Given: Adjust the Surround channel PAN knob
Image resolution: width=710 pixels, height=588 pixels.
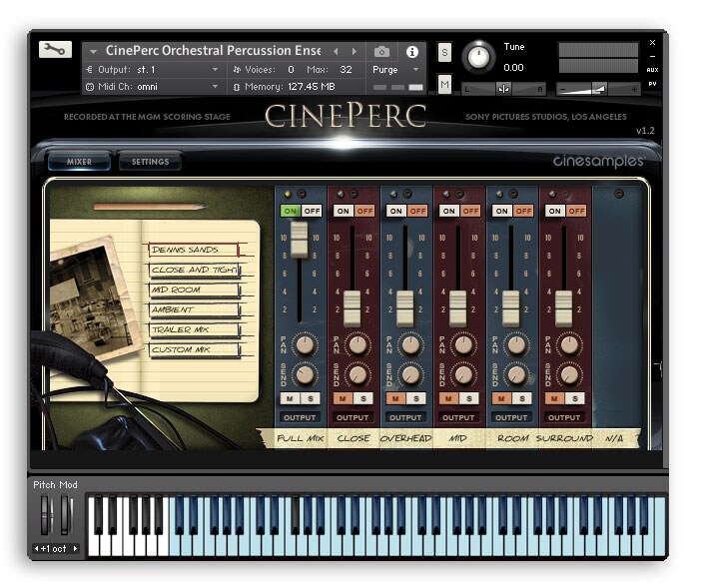Looking at the screenshot, I should [569, 345].
